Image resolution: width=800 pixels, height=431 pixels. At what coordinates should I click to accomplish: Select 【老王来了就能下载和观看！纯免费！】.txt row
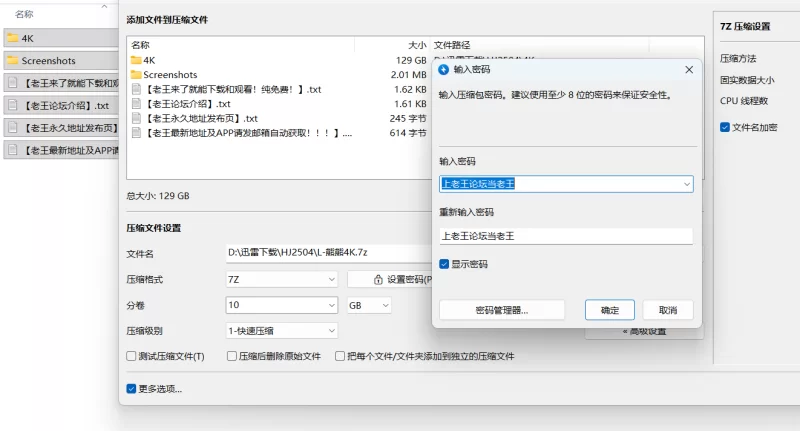[279, 89]
